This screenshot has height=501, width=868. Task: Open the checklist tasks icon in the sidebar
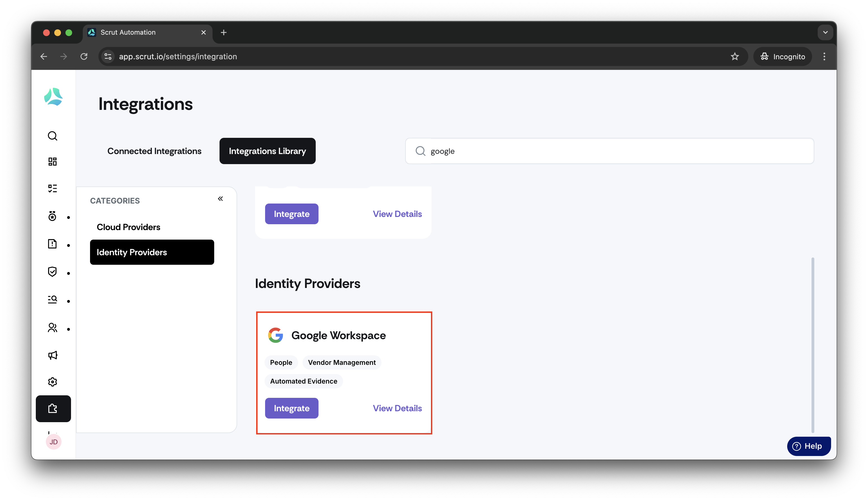click(52, 188)
